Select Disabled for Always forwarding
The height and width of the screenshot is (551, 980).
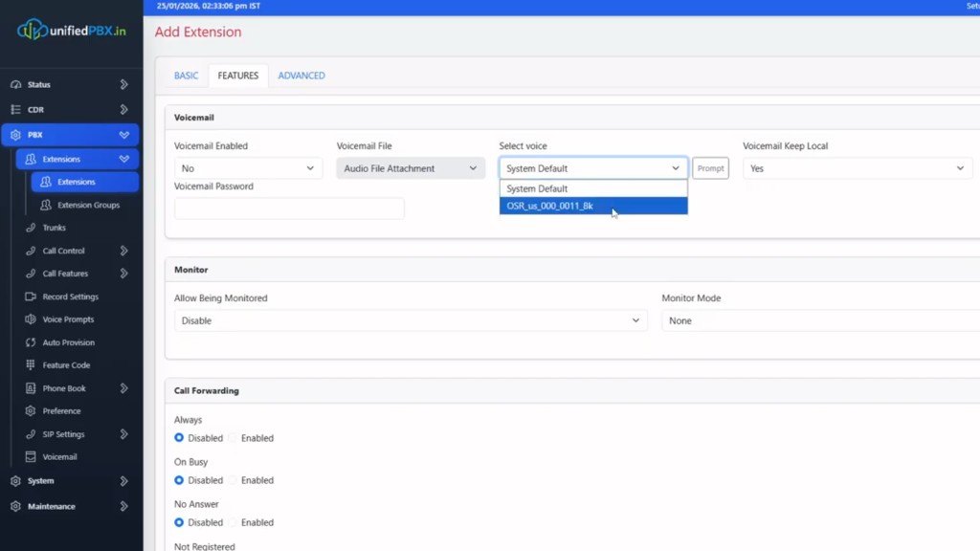coord(179,438)
